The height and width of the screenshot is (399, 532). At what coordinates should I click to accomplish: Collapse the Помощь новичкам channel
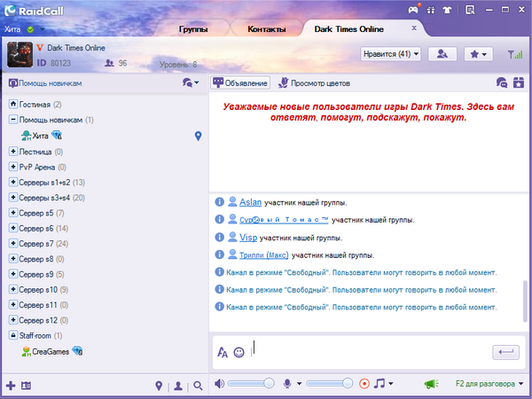pos(13,119)
